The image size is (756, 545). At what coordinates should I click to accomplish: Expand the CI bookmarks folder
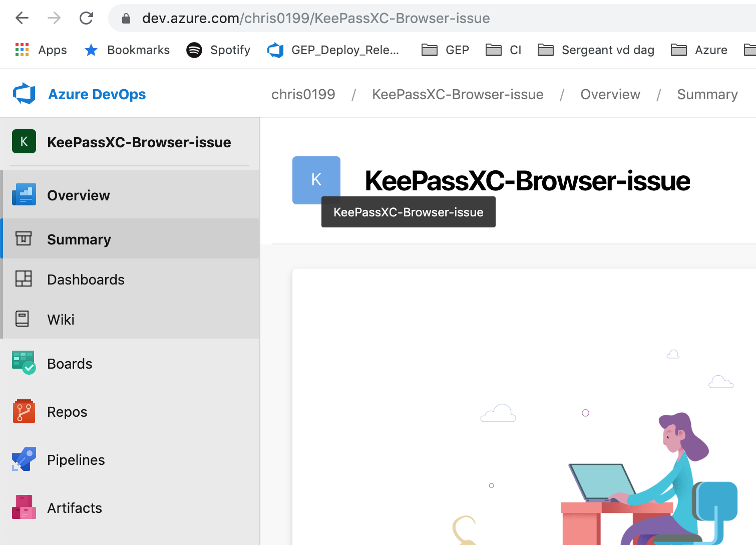coord(504,50)
